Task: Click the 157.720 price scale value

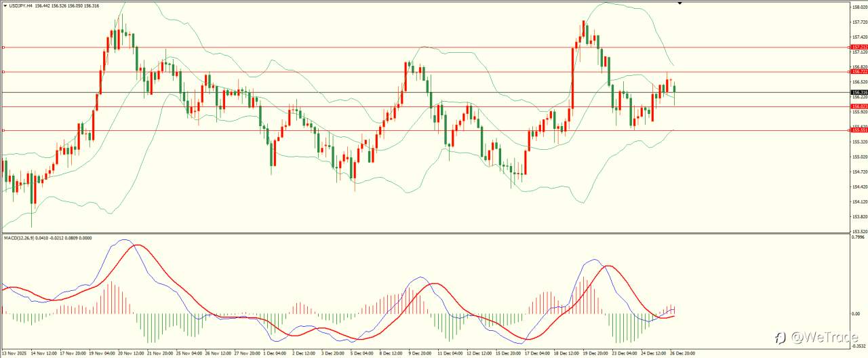Action: pos(859,22)
